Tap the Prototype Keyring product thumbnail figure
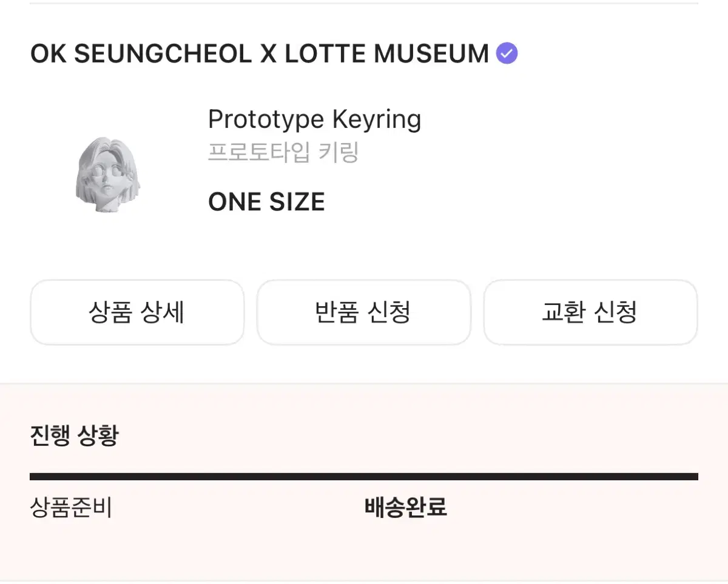The height and width of the screenshot is (584, 728). click(109, 173)
